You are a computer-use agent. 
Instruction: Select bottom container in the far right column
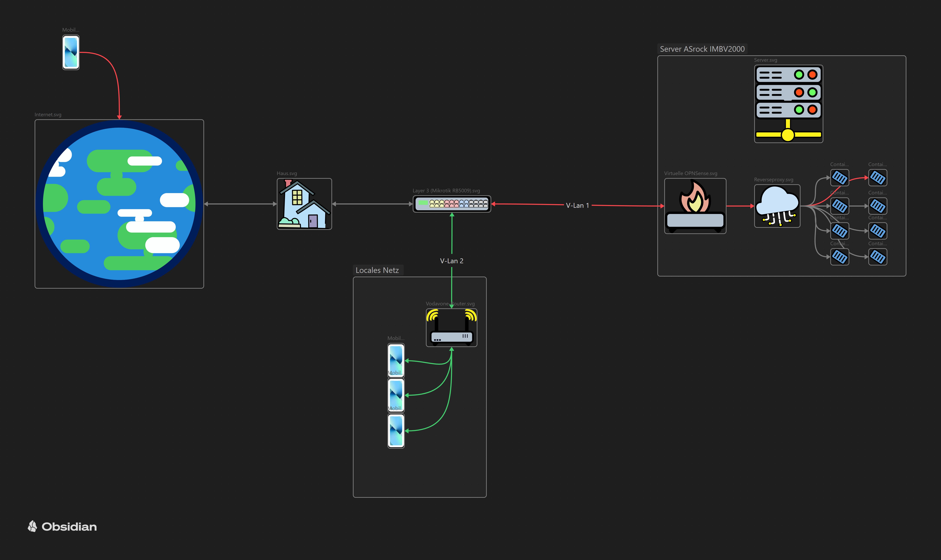(878, 257)
